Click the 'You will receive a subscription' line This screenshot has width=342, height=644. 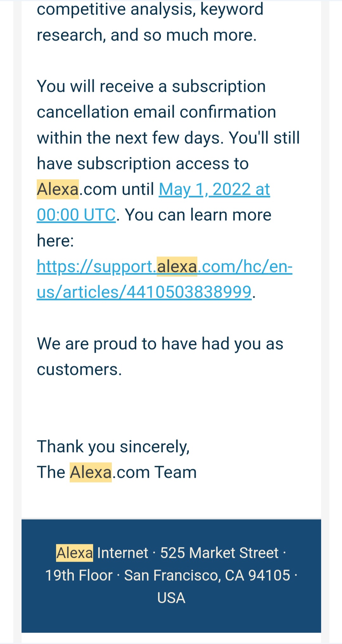click(151, 86)
